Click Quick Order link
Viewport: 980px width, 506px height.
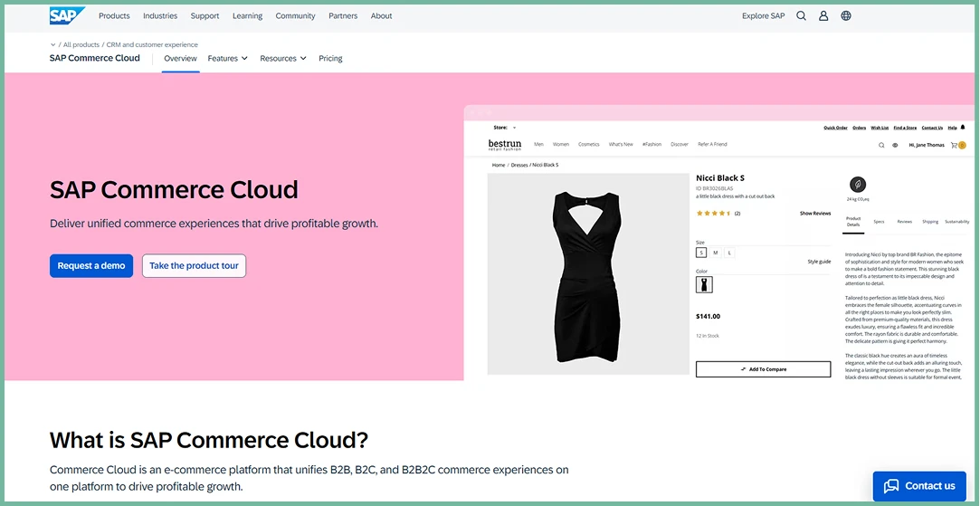(x=835, y=128)
